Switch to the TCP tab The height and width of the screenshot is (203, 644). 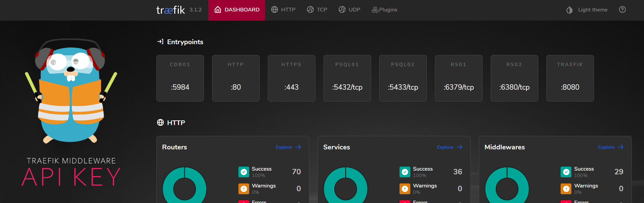[x=317, y=10]
